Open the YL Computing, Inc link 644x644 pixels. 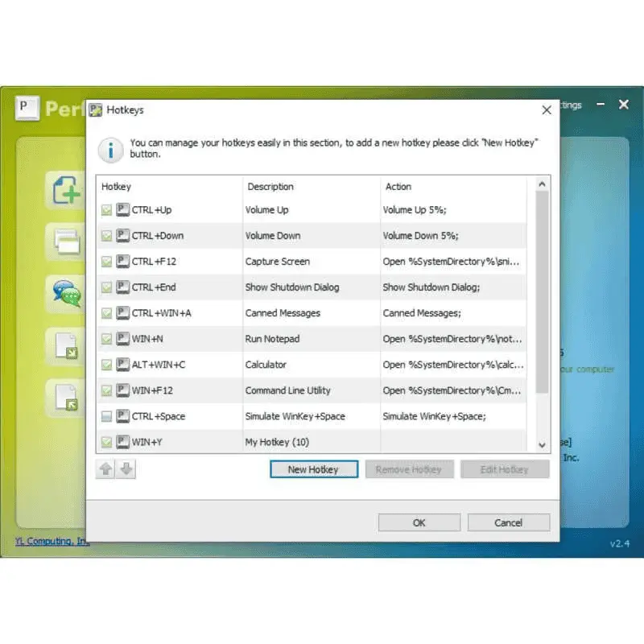(x=52, y=541)
